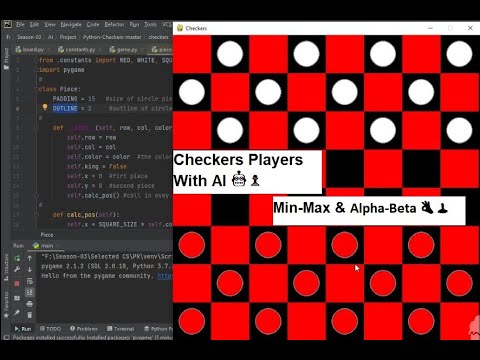Click the Python file icon on the constants.py tab
The image size is (480, 360).
(61, 50)
